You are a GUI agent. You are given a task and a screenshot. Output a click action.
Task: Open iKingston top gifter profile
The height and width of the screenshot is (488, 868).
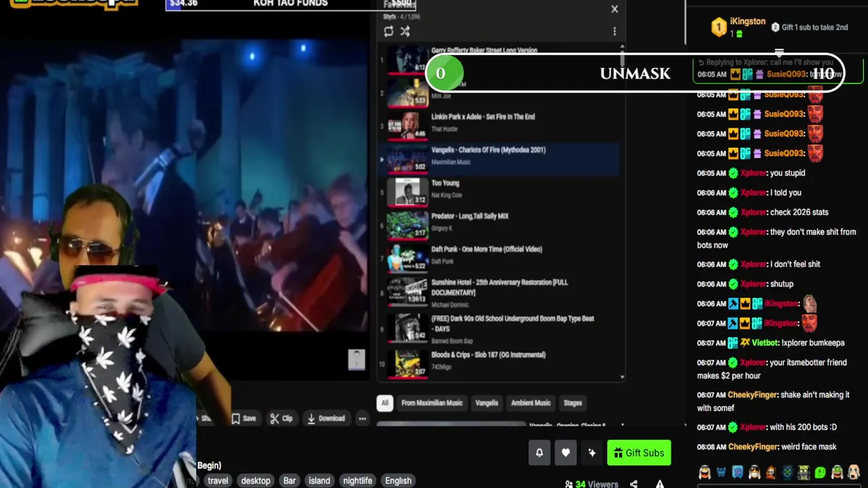(x=747, y=22)
